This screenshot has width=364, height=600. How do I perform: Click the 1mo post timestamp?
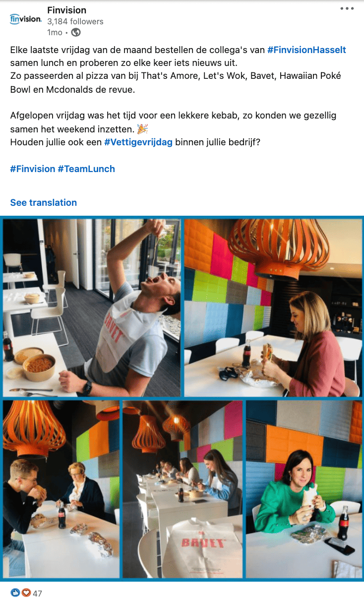coord(55,32)
